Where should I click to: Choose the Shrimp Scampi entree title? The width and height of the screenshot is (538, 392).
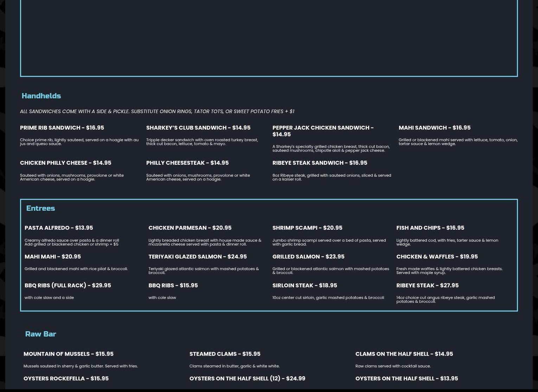307,228
